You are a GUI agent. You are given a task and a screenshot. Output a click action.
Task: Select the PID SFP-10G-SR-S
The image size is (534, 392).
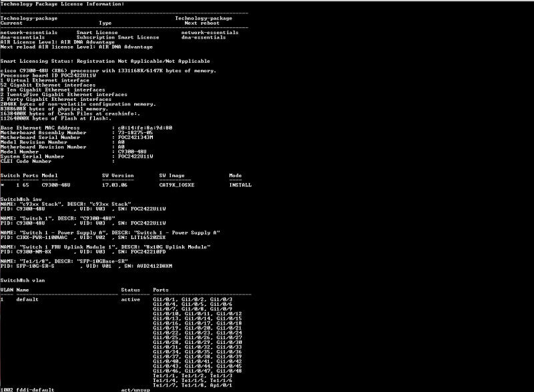pos(35,266)
